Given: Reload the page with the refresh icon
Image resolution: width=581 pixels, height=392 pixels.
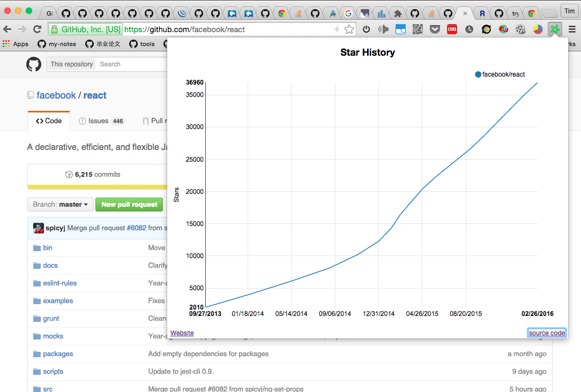Looking at the screenshot, I should (38, 29).
